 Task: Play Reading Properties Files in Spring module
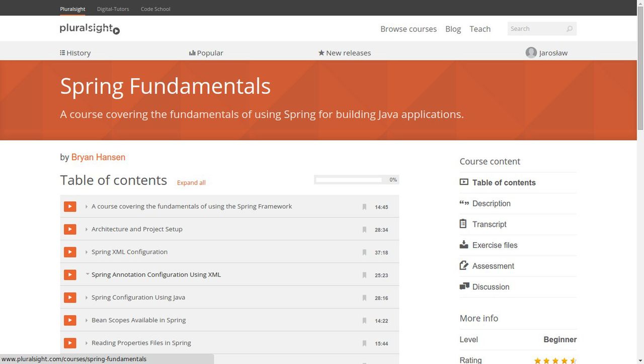pos(70,343)
